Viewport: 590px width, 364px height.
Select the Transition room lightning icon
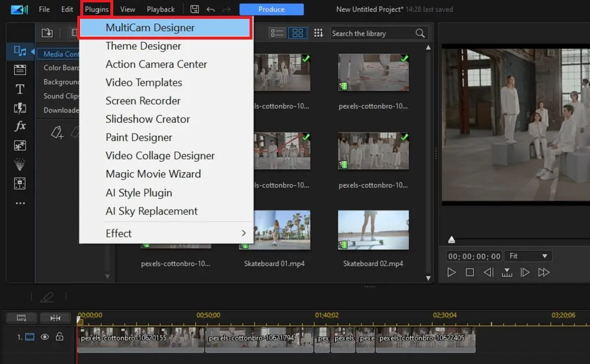[x=20, y=107]
